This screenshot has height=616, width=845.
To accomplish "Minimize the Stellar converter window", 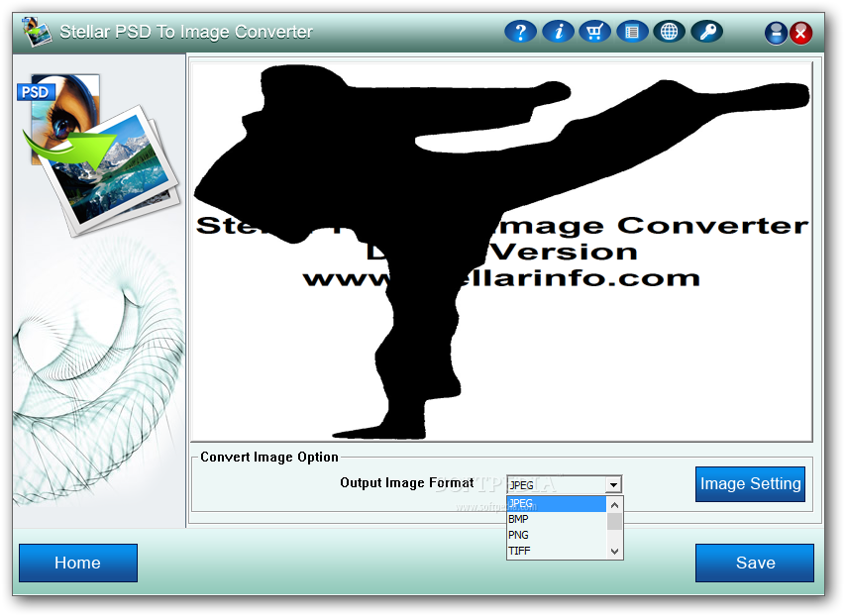I will [776, 34].
